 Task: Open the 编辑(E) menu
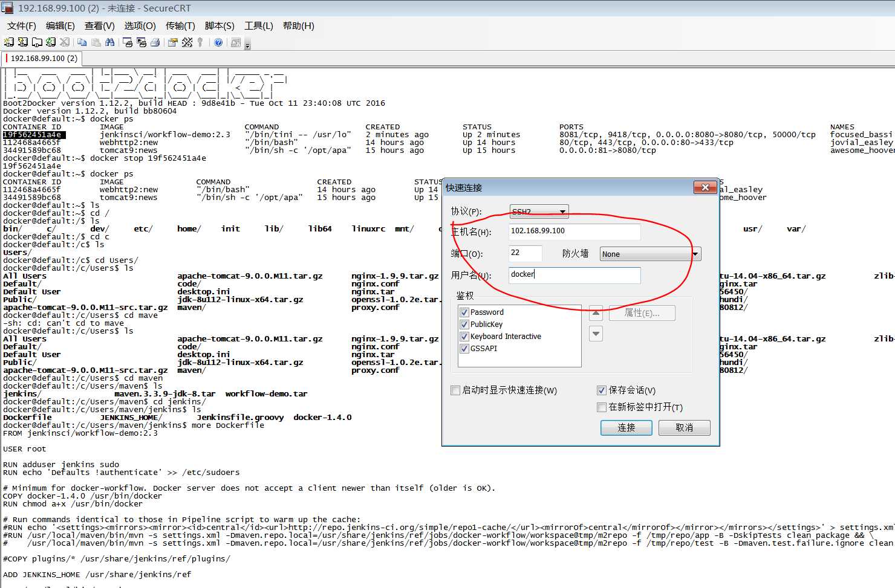pos(60,26)
